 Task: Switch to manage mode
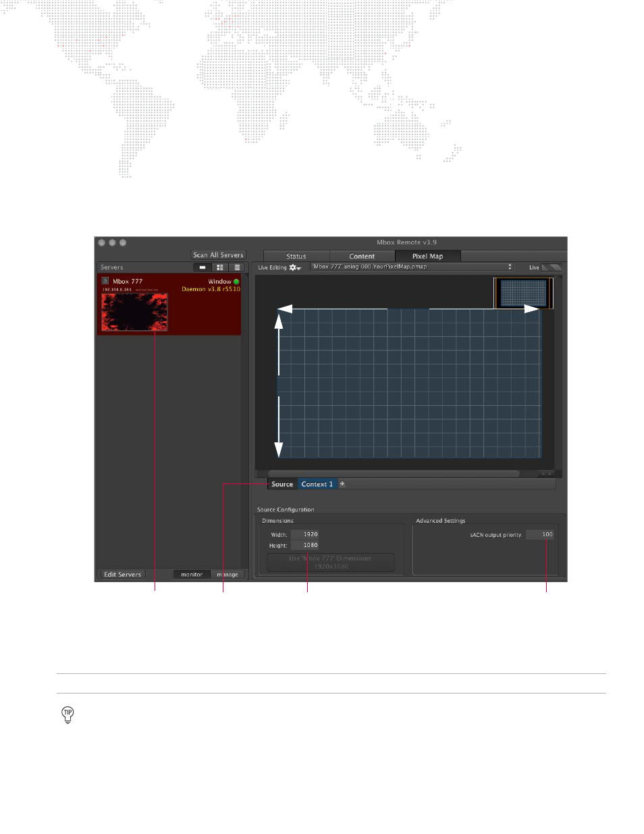point(227,575)
